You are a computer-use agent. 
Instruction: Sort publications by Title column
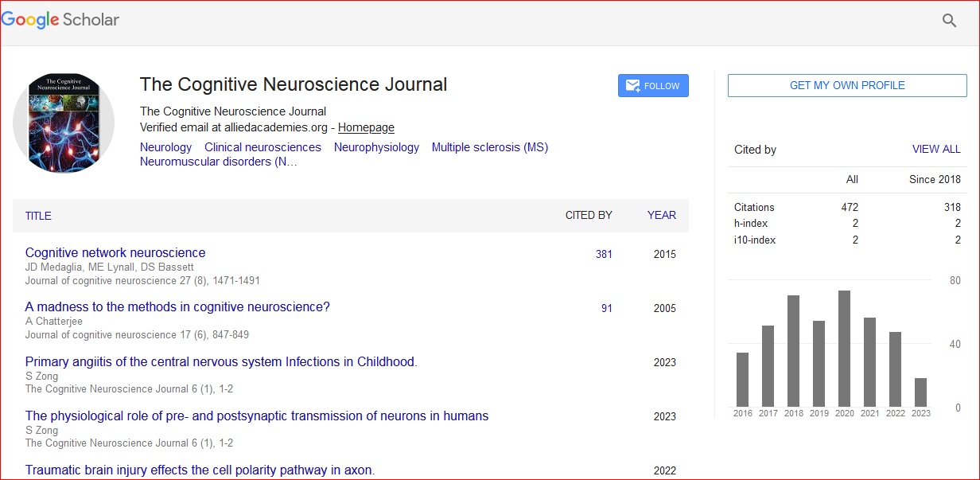coord(38,216)
